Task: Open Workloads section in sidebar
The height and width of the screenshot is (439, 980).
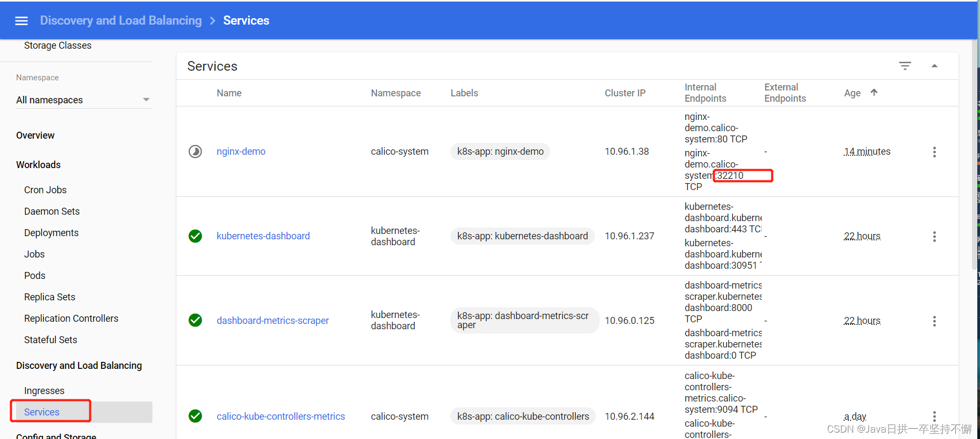Action: coord(39,165)
